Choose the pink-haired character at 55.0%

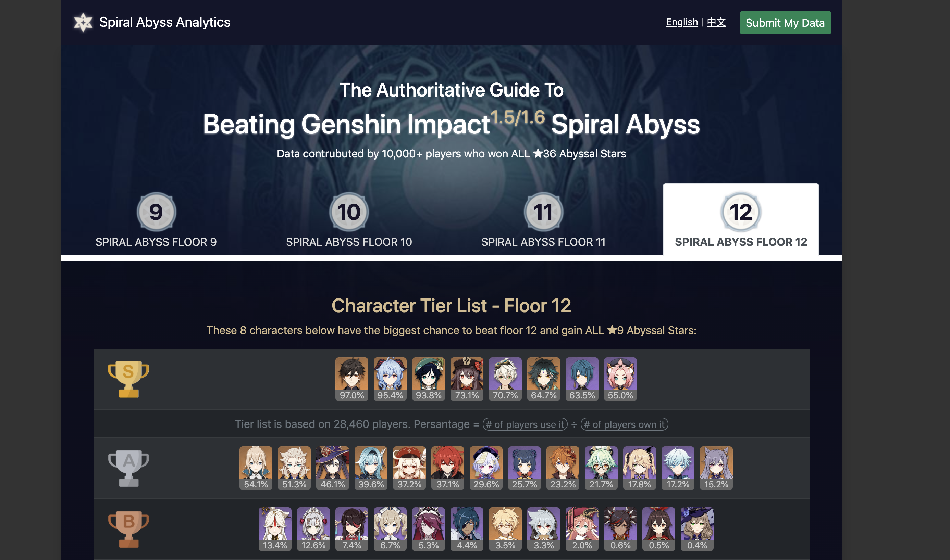coord(620,379)
